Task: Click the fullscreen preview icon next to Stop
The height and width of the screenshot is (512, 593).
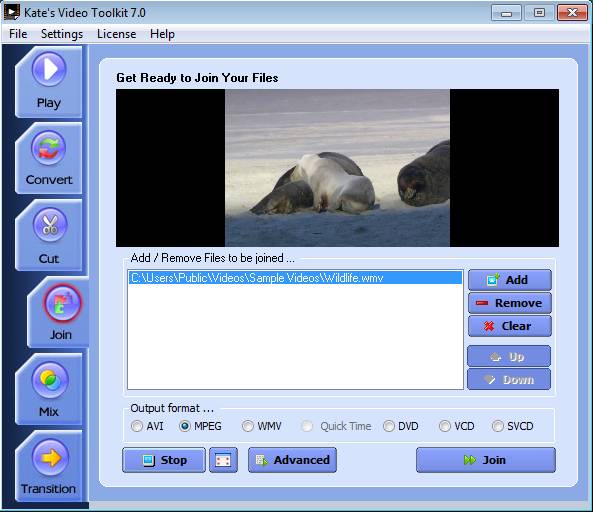Action: tap(223, 460)
